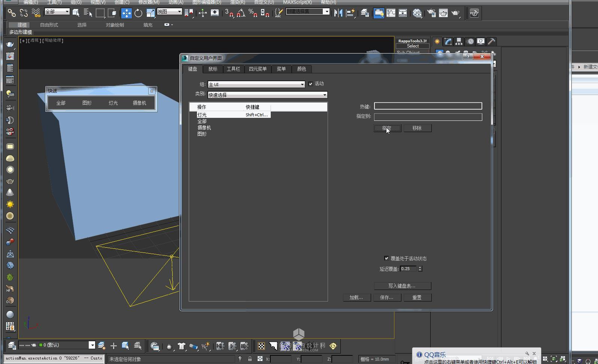598x364 pixels.
Task: Open the 类别 快速选择 dropdown
Action: pos(267,95)
